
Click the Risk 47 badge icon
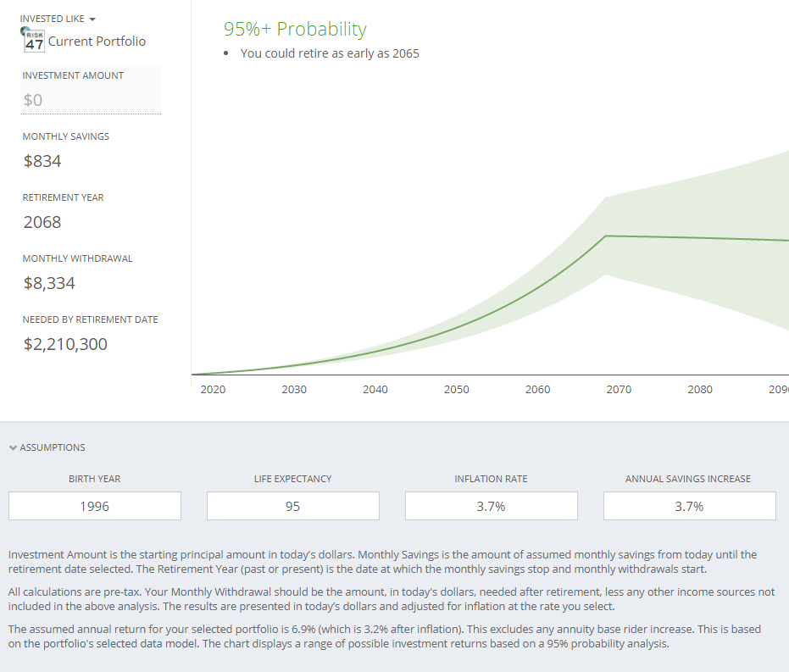[x=32, y=40]
